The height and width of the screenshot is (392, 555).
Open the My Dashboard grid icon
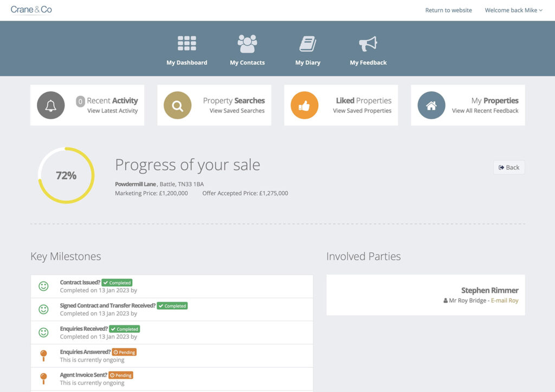[x=186, y=43]
